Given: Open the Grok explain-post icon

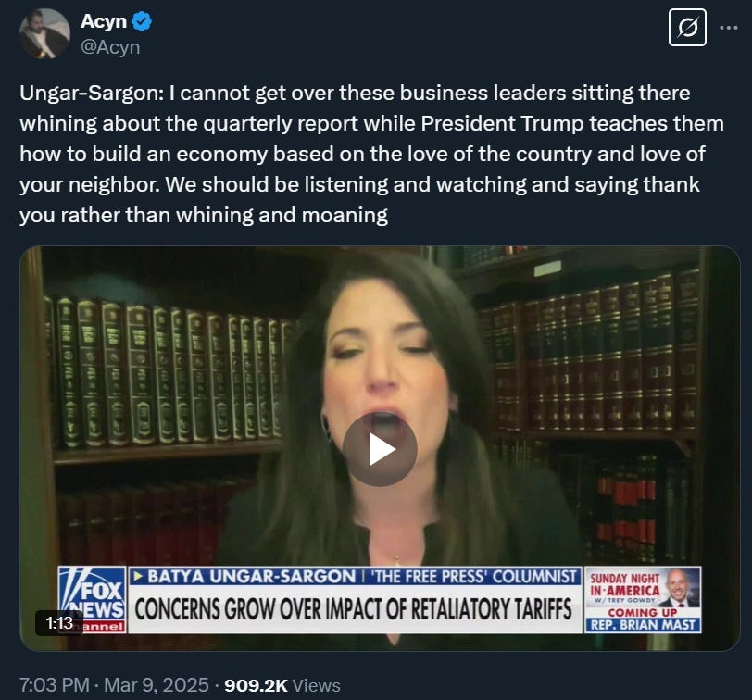Looking at the screenshot, I should click(x=687, y=28).
